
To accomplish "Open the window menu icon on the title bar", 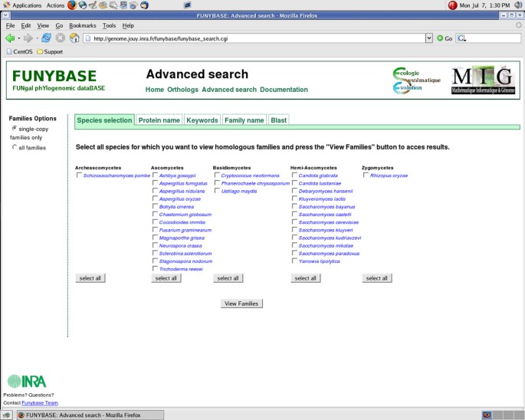I will [5, 15].
